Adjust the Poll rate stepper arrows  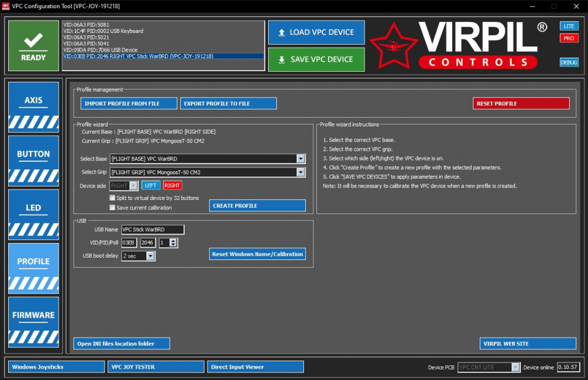coord(173,243)
